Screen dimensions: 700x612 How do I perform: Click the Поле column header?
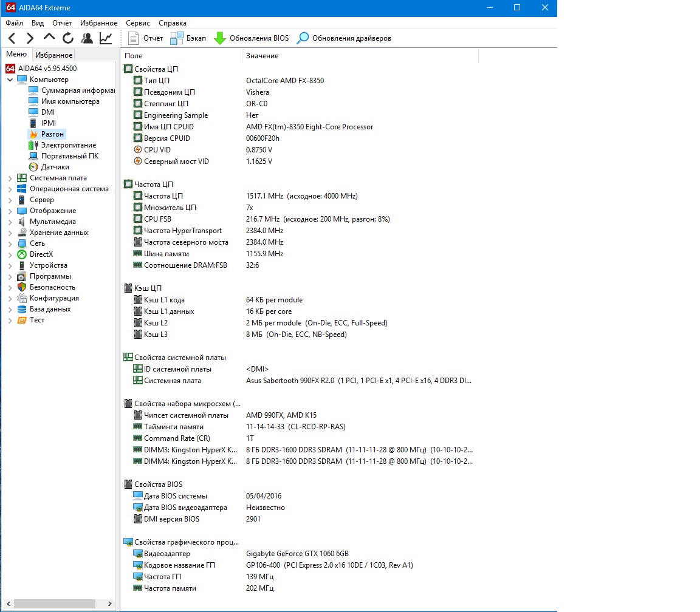click(x=181, y=56)
